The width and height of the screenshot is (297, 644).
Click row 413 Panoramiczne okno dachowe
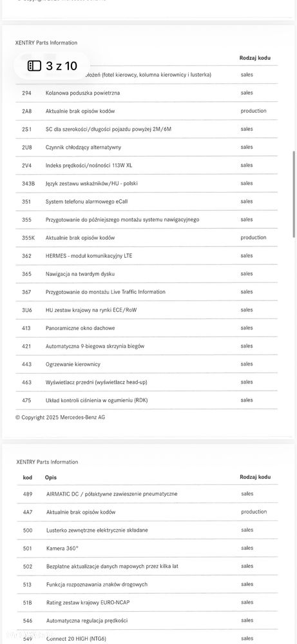[x=146, y=327]
